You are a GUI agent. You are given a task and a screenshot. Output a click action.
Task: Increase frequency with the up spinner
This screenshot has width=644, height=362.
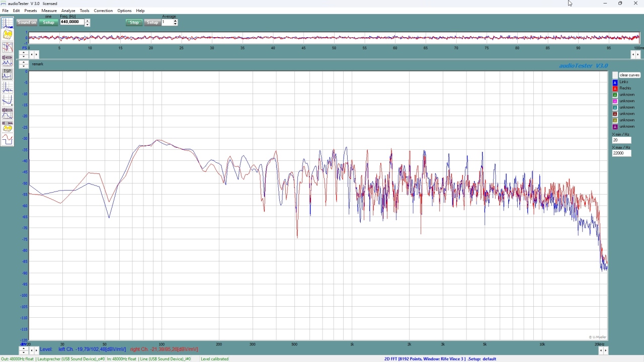(x=87, y=21)
